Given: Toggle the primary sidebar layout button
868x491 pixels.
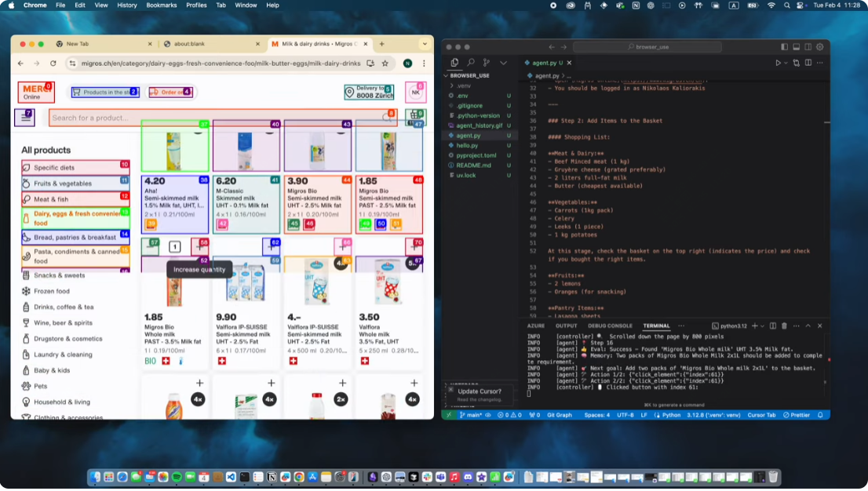Looking at the screenshot, I should coord(783,47).
